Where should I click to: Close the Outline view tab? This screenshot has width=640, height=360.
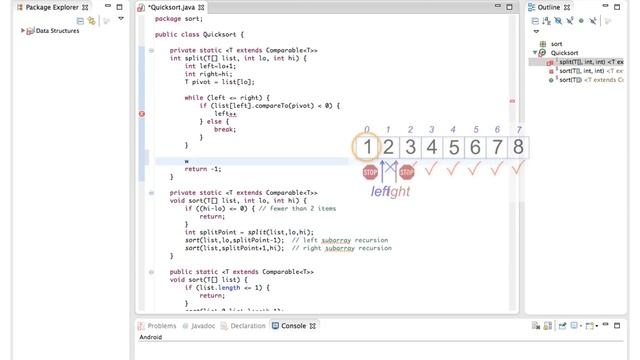coord(567,7)
